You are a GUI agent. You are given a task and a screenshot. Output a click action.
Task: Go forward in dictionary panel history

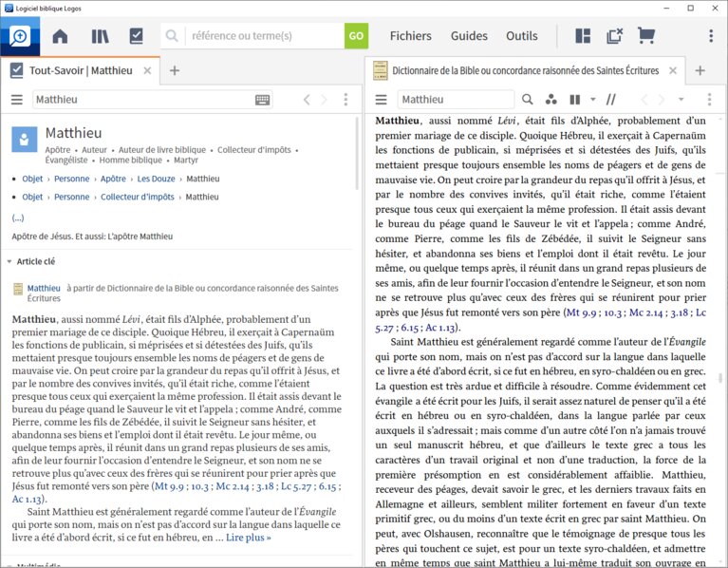(x=662, y=100)
